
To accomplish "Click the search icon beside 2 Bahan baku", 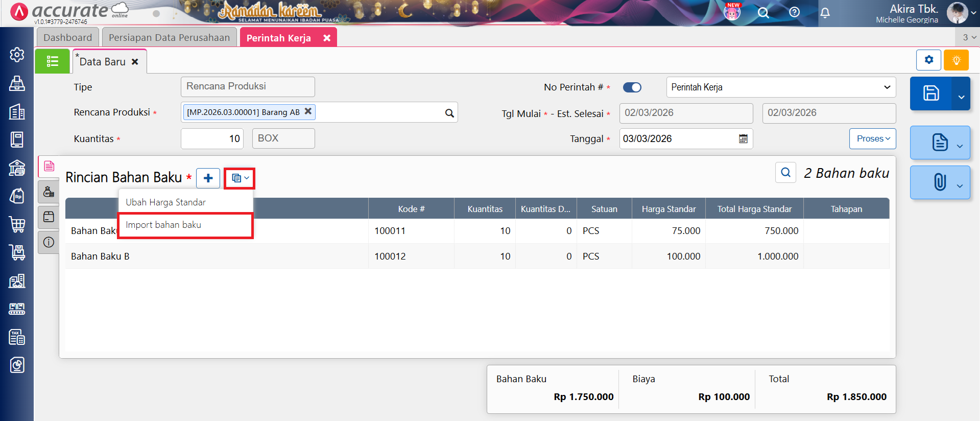I will click(x=785, y=173).
